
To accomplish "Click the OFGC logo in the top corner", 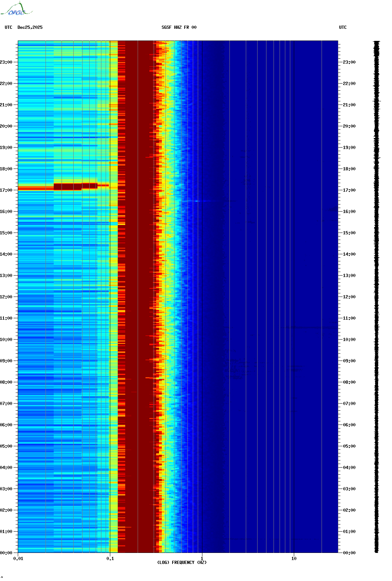I will (16, 9).
